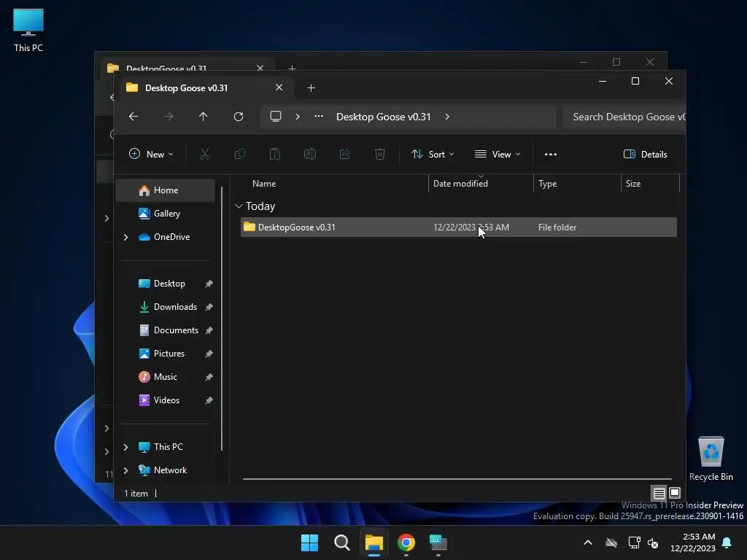Click the horizontal scrollbar in file list
This screenshot has width=747, height=560.
pos(457,479)
